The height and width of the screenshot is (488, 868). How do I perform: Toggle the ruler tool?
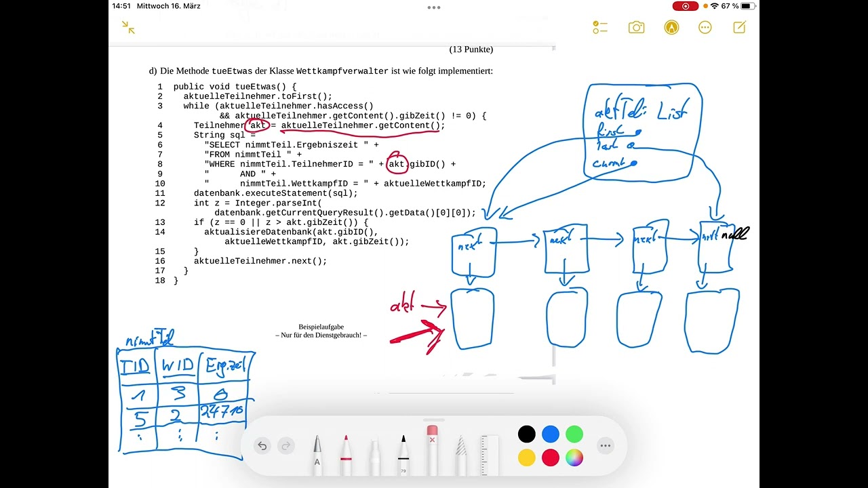pyautogui.click(x=490, y=454)
